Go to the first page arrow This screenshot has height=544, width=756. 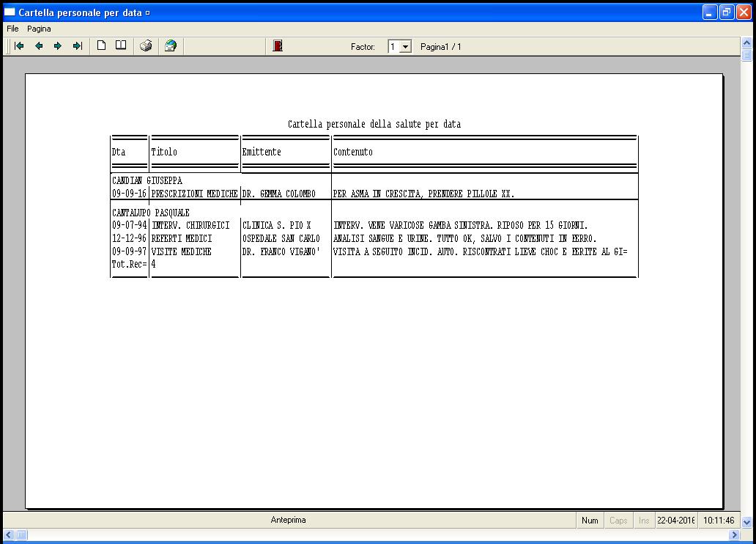pyautogui.click(x=20, y=46)
